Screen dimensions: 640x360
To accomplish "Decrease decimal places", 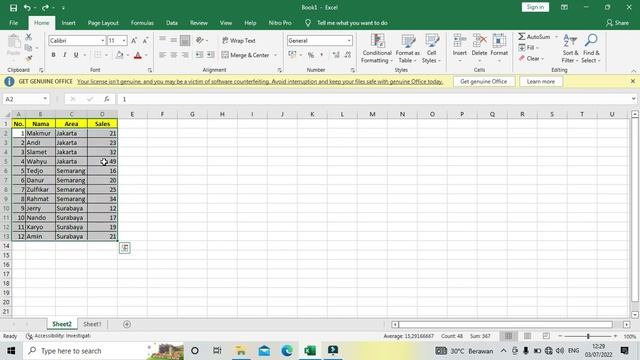I will tap(347, 55).
